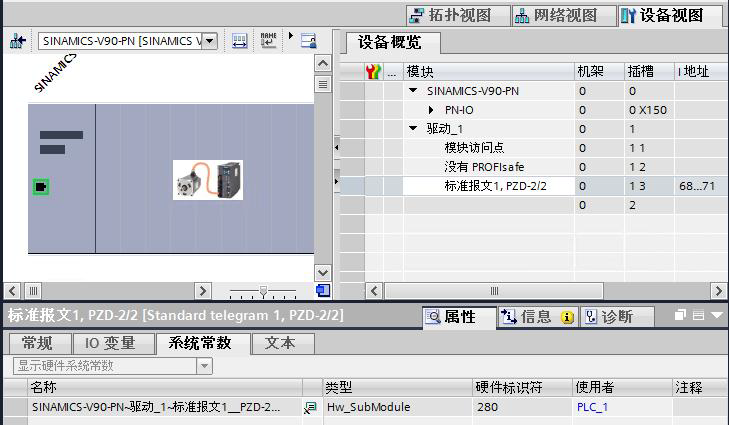Click the 插槽 column header
This screenshot has width=729, height=425.
649,72
